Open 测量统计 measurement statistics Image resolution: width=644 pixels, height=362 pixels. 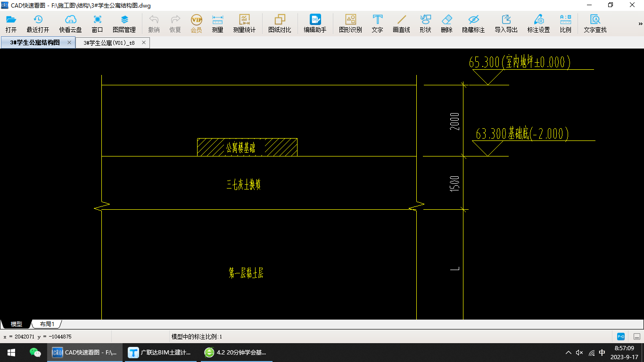coord(244,24)
